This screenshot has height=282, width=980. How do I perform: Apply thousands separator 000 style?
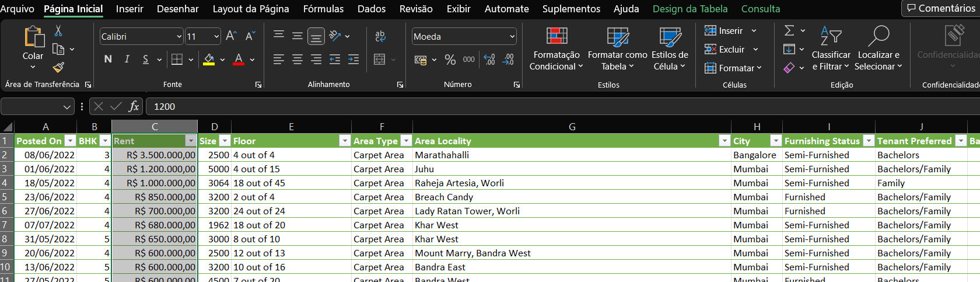(x=469, y=60)
